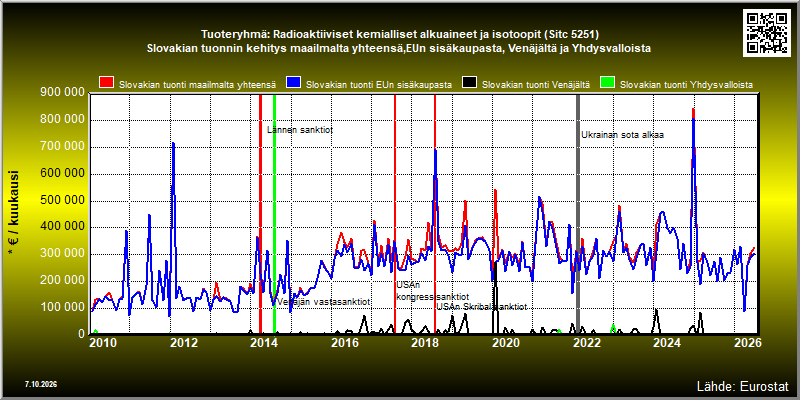800x400 pixels.
Task: Click the red legend swatch for world imports
Action: coord(106,83)
